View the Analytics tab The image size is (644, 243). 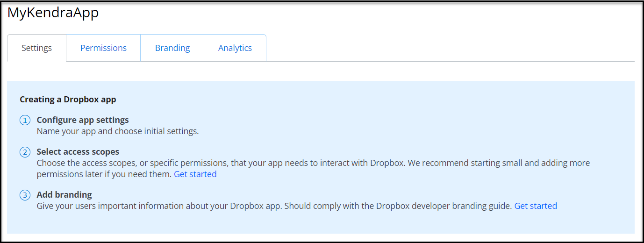235,48
